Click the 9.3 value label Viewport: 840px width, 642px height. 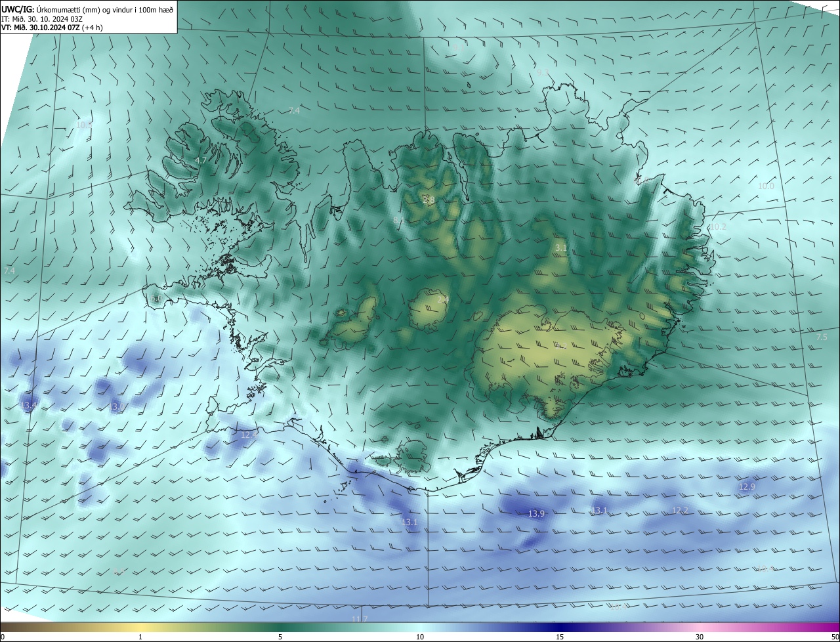tap(542, 72)
